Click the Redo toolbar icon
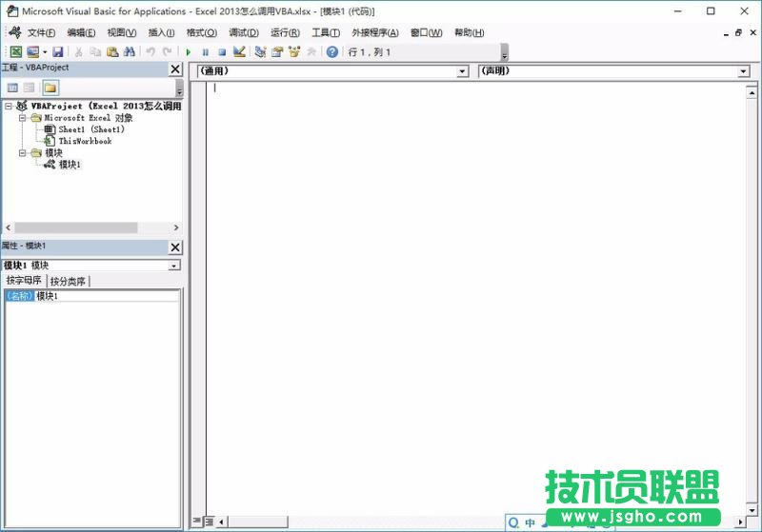This screenshot has height=532, width=762. [x=168, y=51]
